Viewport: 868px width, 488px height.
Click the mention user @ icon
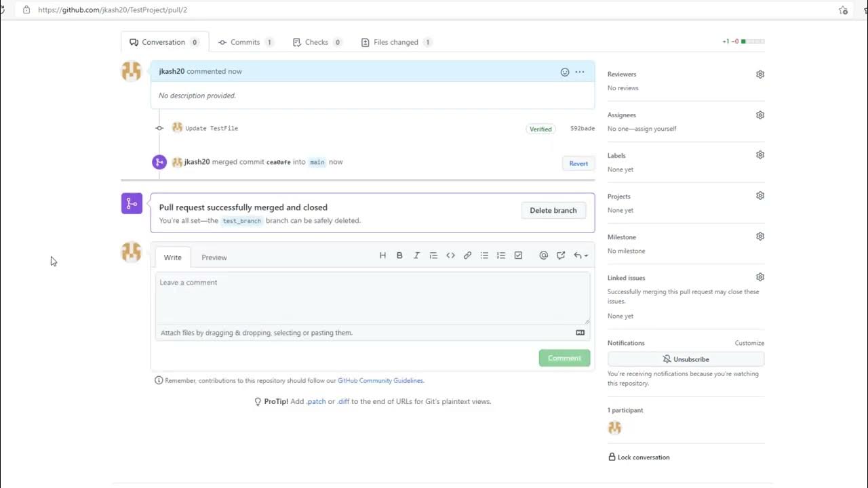(x=543, y=256)
